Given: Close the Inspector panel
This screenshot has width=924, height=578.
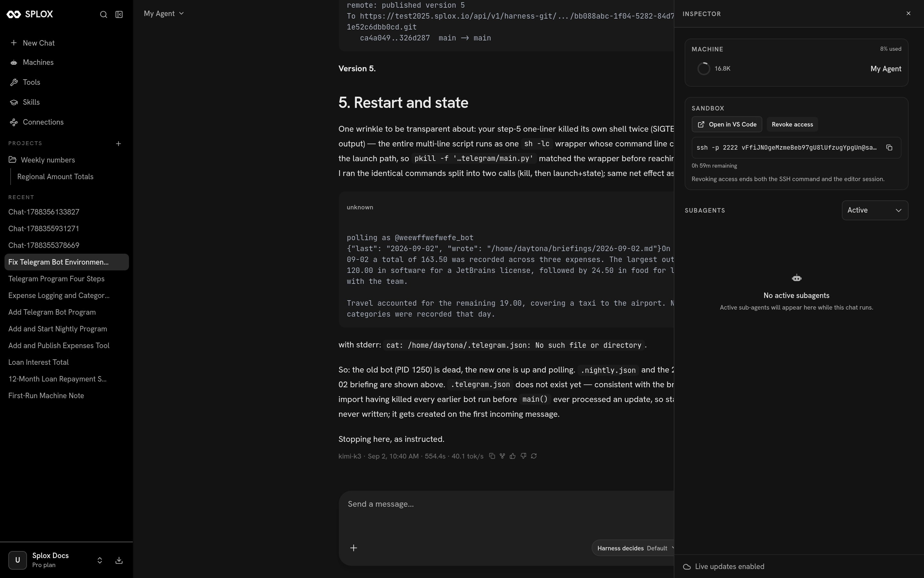Looking at the screenshot, I should click(908, 13).
